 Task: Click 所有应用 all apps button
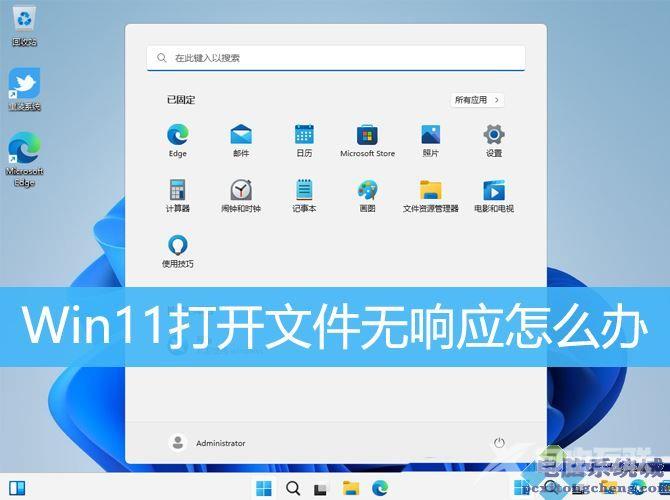tap(477, 100)
